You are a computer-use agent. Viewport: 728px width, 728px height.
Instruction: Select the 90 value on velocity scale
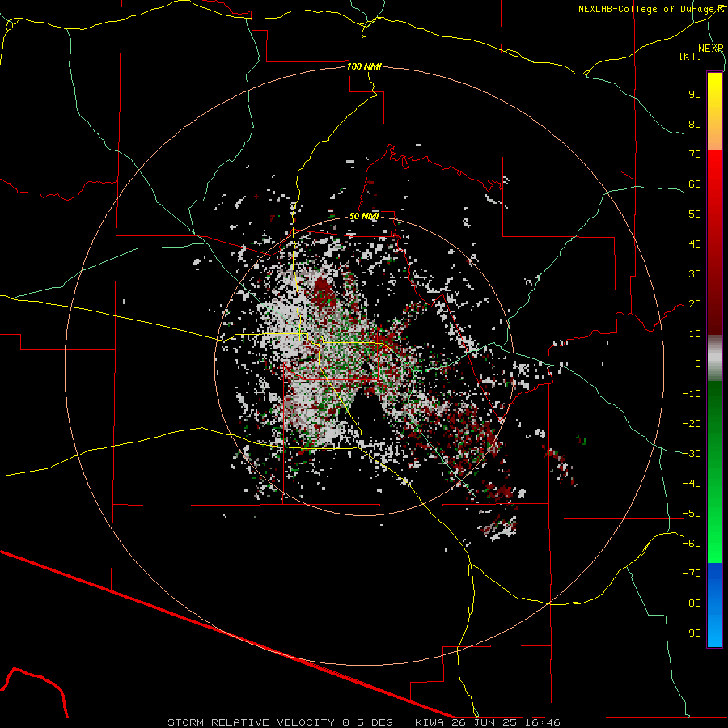click(695, 95)
